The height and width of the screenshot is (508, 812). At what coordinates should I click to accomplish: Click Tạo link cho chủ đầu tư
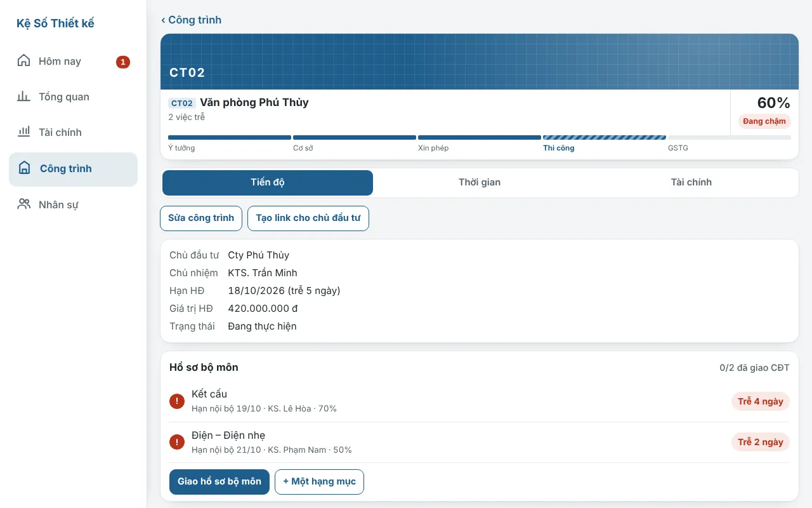(308, 218)
